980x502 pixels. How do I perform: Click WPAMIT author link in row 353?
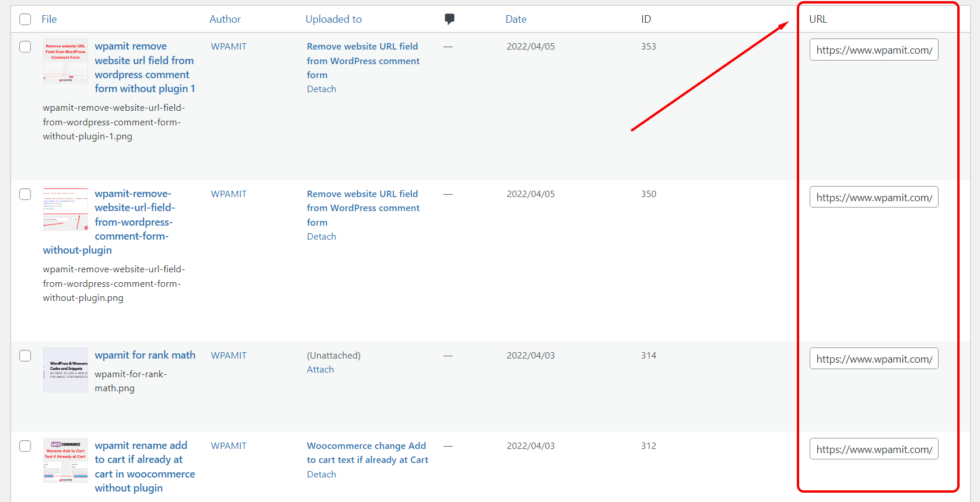pyautogui.click(x=229, y=47)
